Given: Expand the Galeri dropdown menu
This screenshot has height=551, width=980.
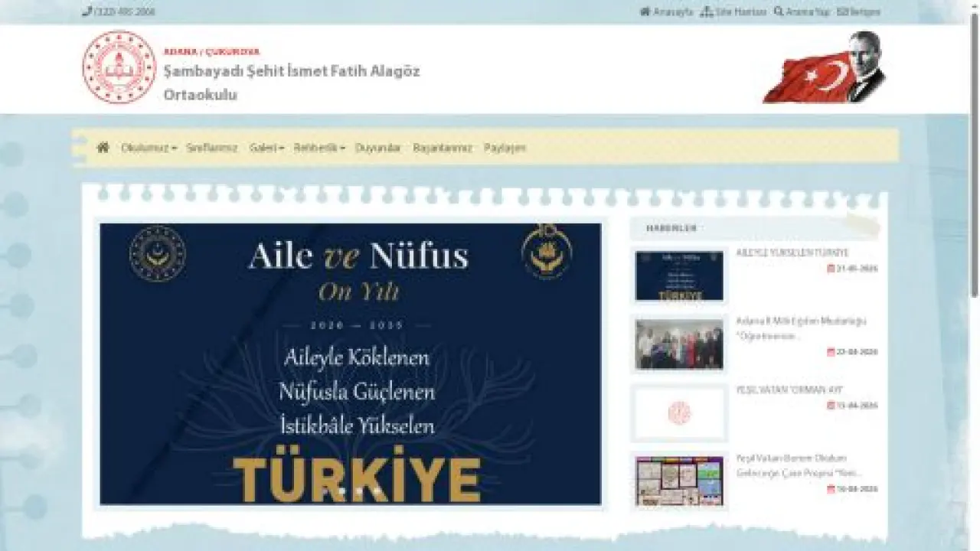Looking at the screenshot, I should point(266,148).
